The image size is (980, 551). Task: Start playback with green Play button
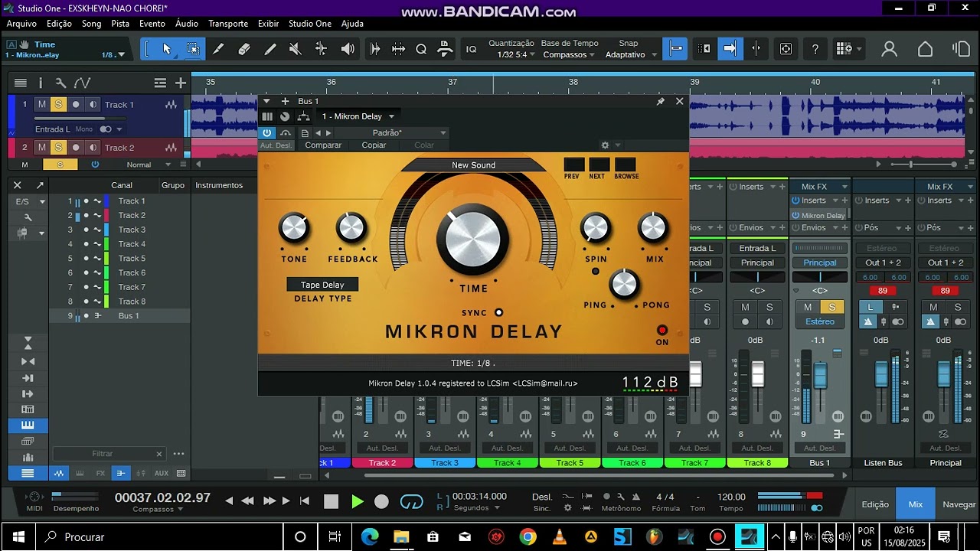pos(357,502)
